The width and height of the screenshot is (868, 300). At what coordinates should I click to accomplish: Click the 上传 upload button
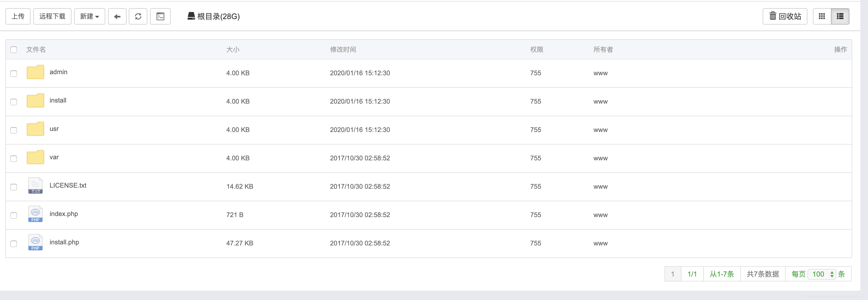[x=18, y=16]
